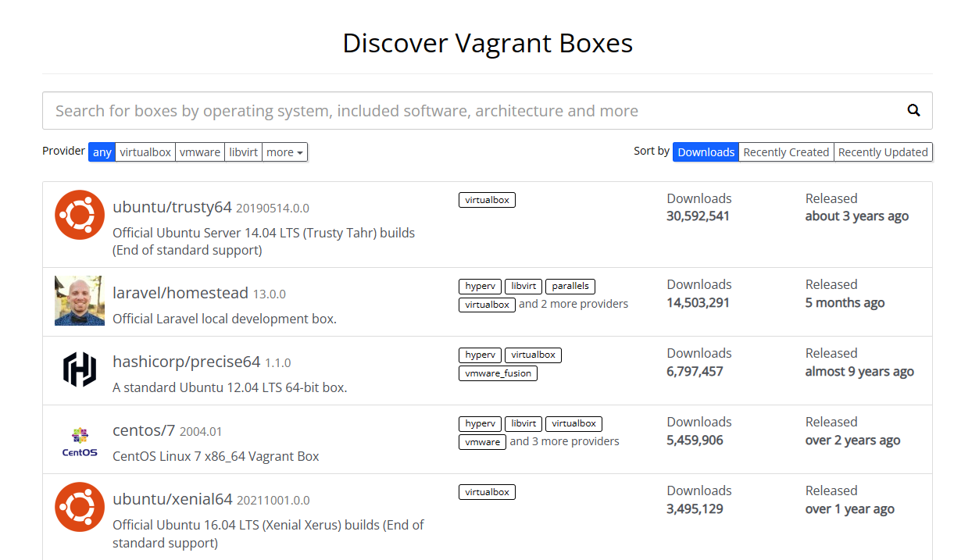Screen dimensions: 979x560
Task: Click the Ubuntu logo next to ubuntu/trusty64
Action: tap(79, 214)
